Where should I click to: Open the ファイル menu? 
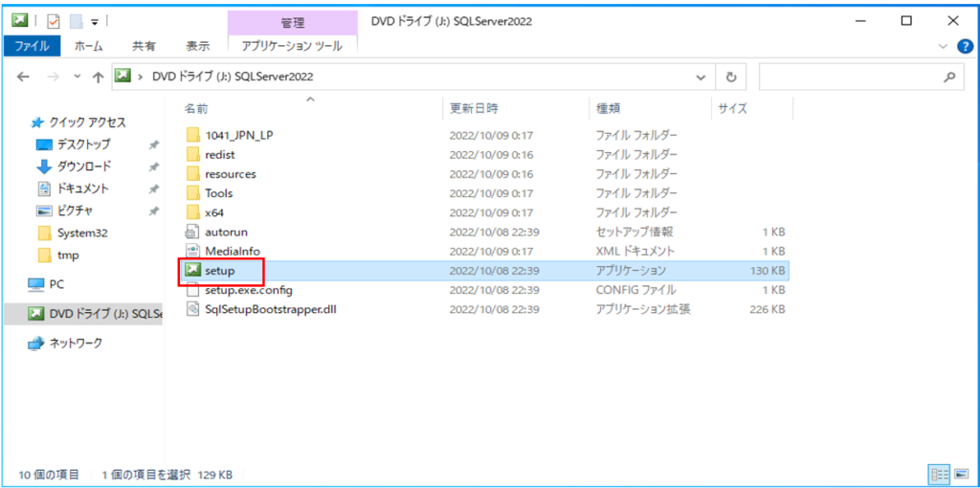coord(32,45)
